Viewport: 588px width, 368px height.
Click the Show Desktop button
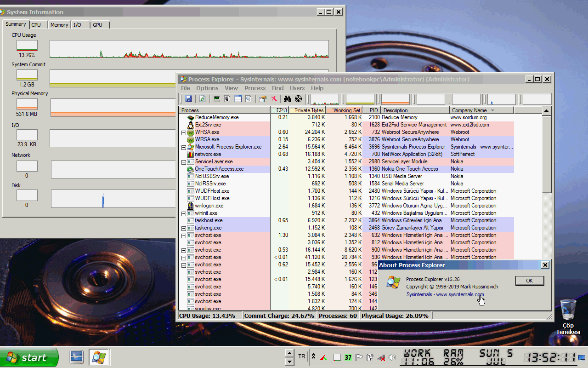[582, 357]
